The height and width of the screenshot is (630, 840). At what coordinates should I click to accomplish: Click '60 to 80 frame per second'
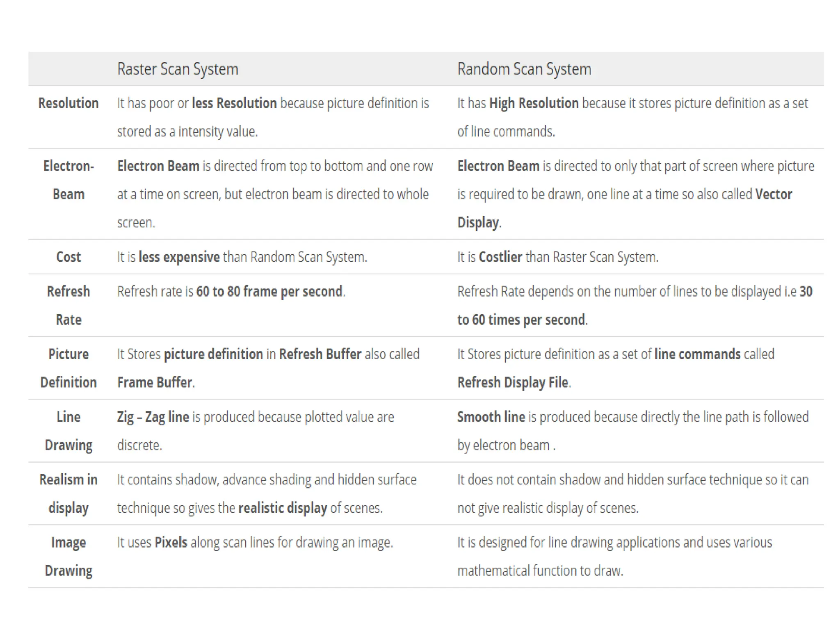click(269, 292)
